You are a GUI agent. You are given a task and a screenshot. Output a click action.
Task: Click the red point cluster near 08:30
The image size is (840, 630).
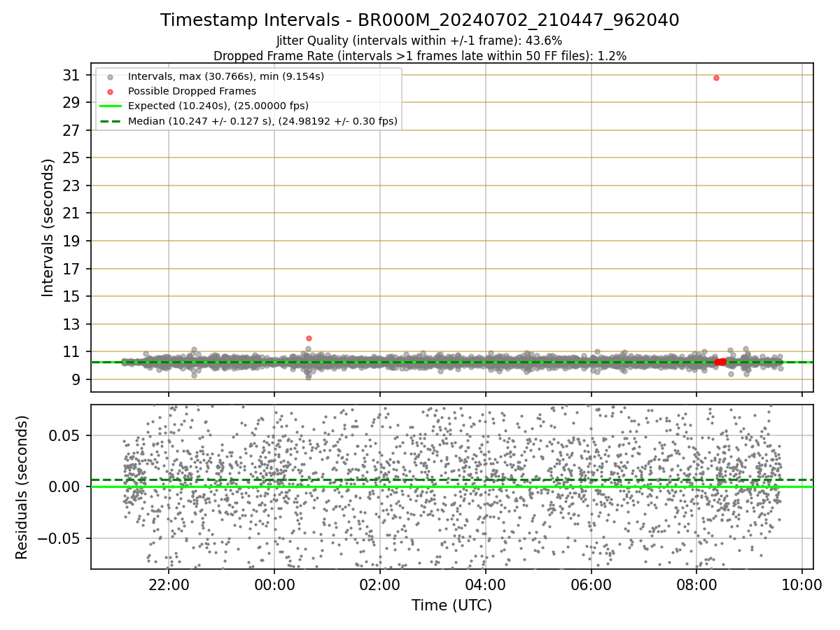720,361
